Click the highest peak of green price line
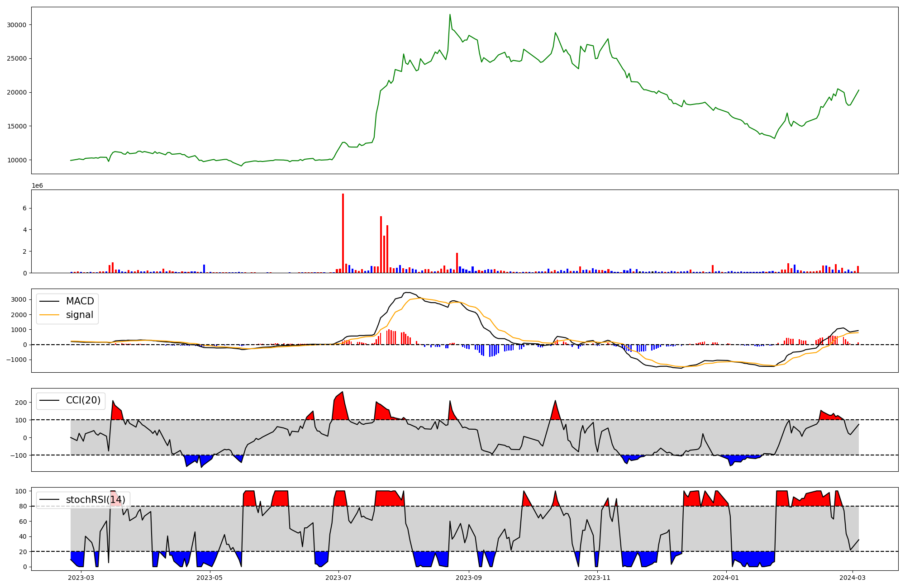 pyautogui.click(x=450, y=15)
